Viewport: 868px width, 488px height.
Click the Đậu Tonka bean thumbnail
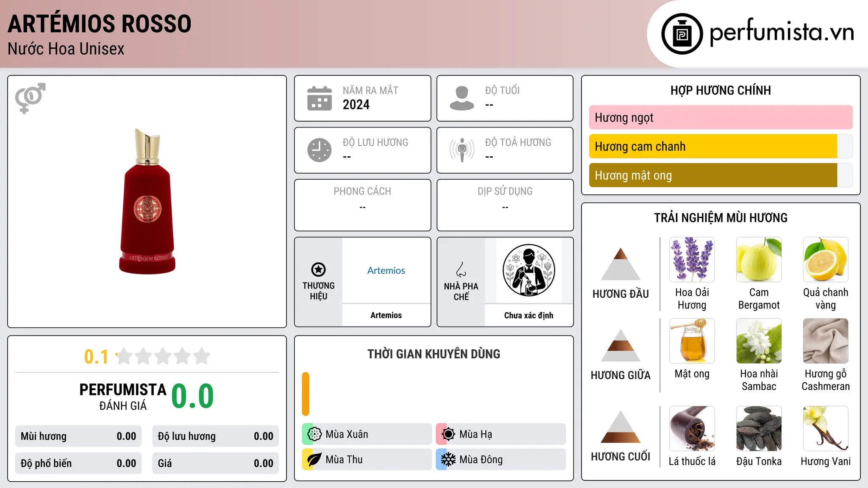pos(759,429)
